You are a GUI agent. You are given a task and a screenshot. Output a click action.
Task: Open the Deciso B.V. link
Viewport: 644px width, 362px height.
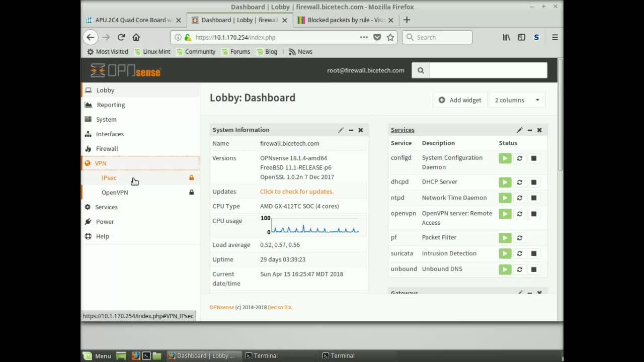tap(280, 307)
